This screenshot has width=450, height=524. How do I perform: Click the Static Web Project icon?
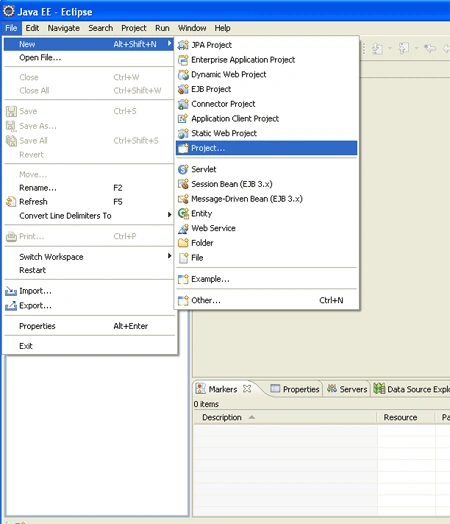183,133
